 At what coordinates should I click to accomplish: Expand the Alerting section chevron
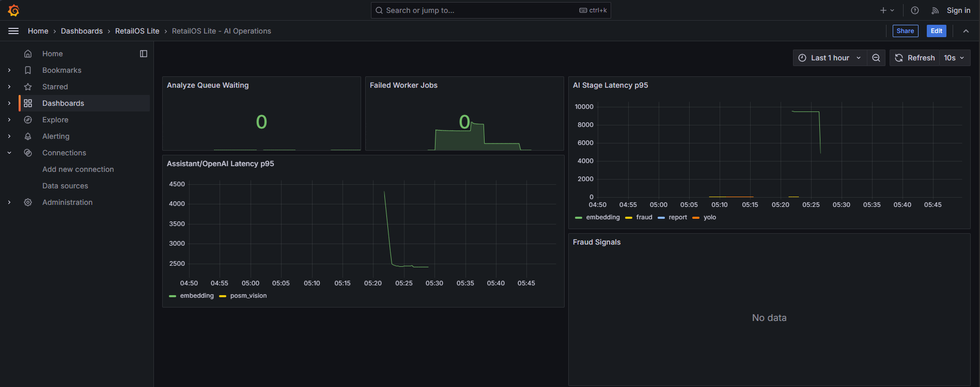9,136
